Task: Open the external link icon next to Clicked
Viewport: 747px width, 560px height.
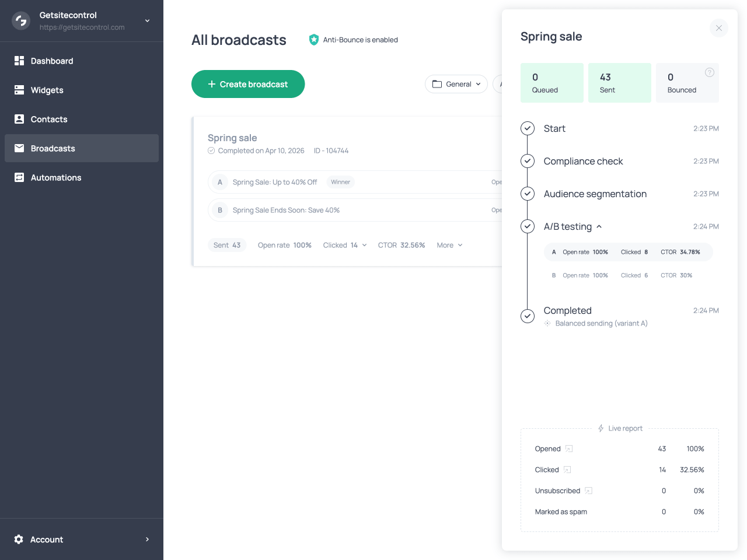Action: coord(566,470)
